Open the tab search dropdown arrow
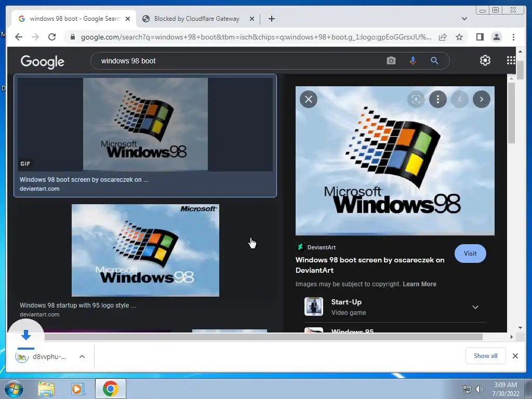Image resolution: width=532 pixels, height=399 pixels. (x=464, y=19)
